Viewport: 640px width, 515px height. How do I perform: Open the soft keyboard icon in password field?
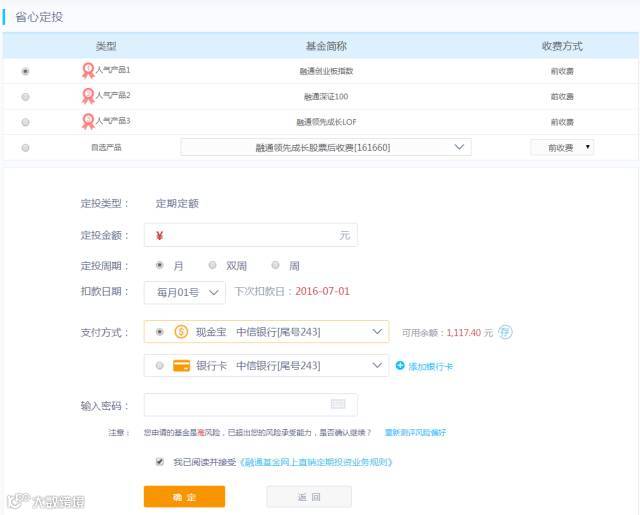(x=338, y=404)
